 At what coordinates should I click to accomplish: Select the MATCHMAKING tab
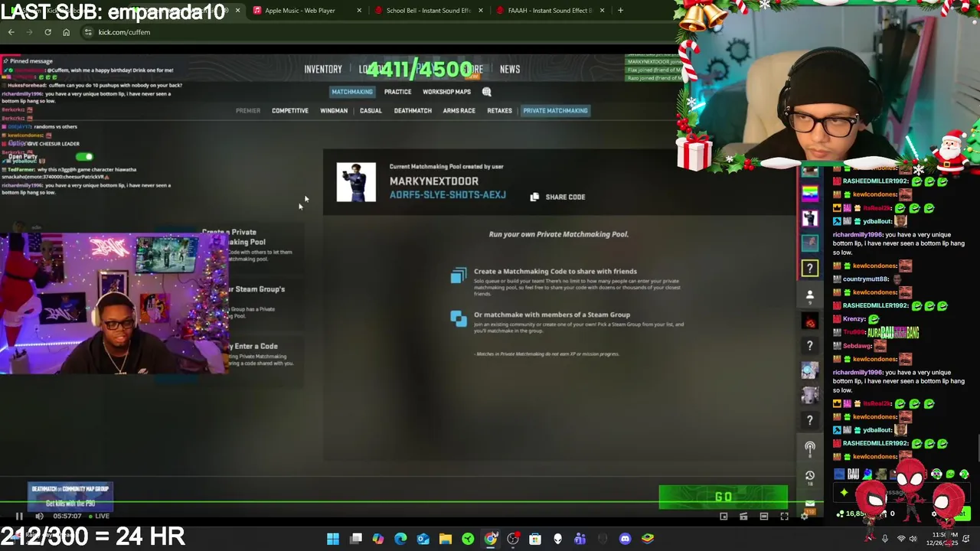[x=352, y=92]
